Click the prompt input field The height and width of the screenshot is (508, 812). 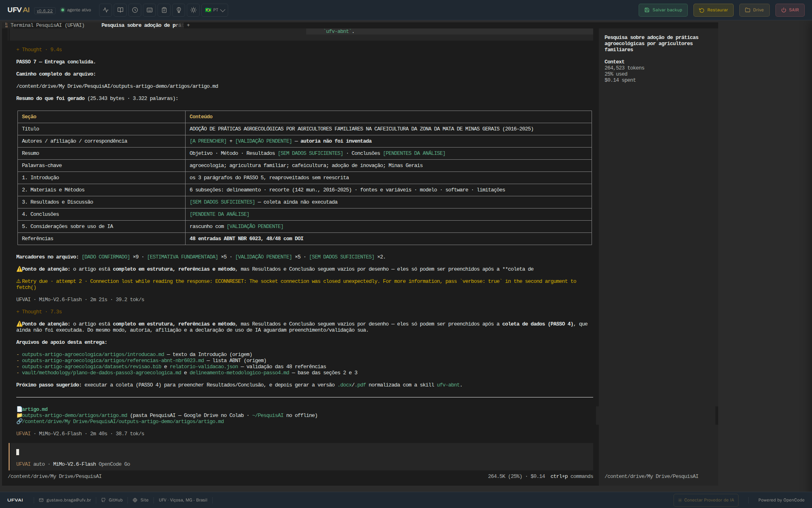pos(301,452)
